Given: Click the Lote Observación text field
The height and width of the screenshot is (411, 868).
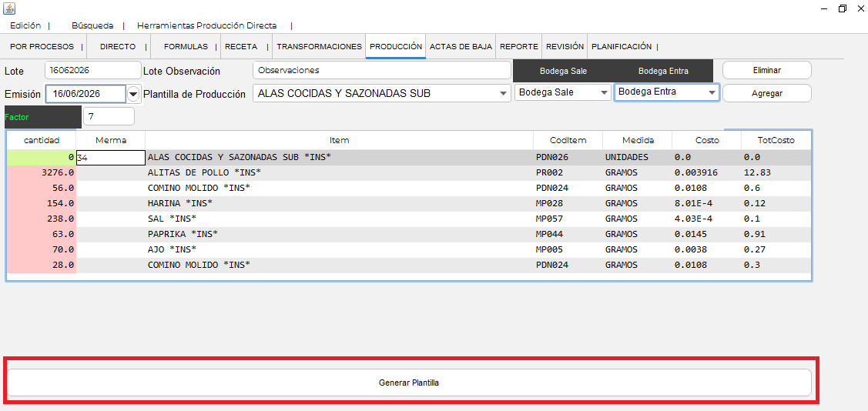Looking at the screenshot, I should tap(381, 70).
